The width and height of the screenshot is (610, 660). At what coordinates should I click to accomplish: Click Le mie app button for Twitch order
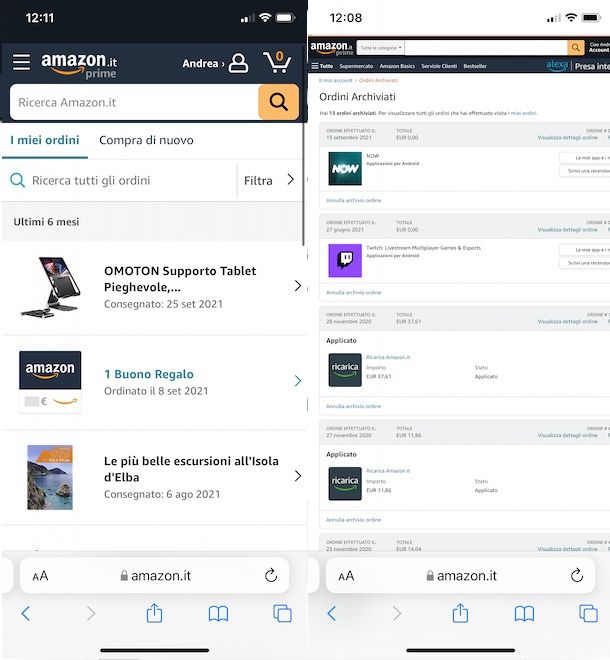coord(586,250)
